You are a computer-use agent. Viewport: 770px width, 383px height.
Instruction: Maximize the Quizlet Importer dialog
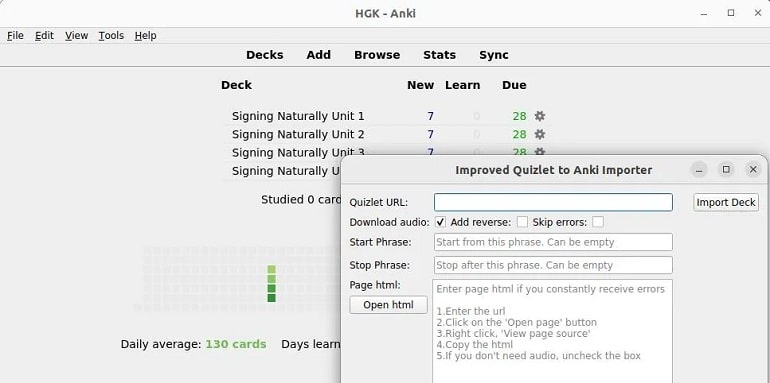pyautogui.click(x=726, y=170)
